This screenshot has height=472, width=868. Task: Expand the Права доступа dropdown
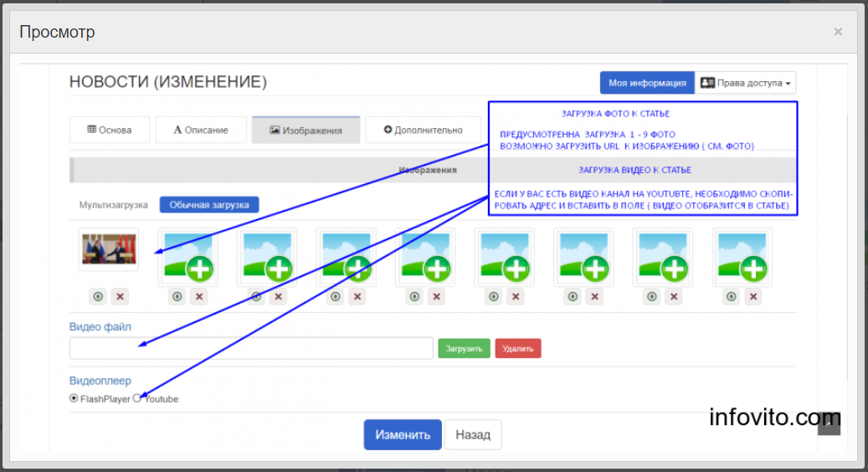pos(745,83)
